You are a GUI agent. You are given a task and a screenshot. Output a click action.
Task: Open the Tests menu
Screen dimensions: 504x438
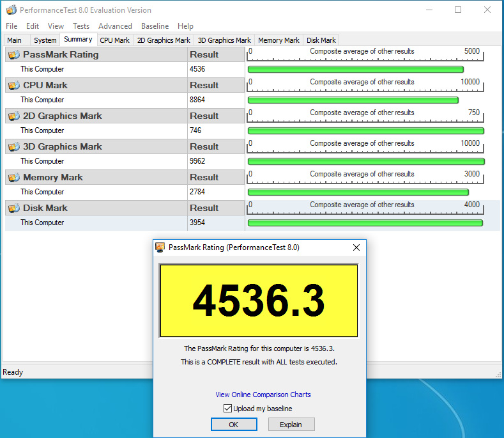[81, 26]
